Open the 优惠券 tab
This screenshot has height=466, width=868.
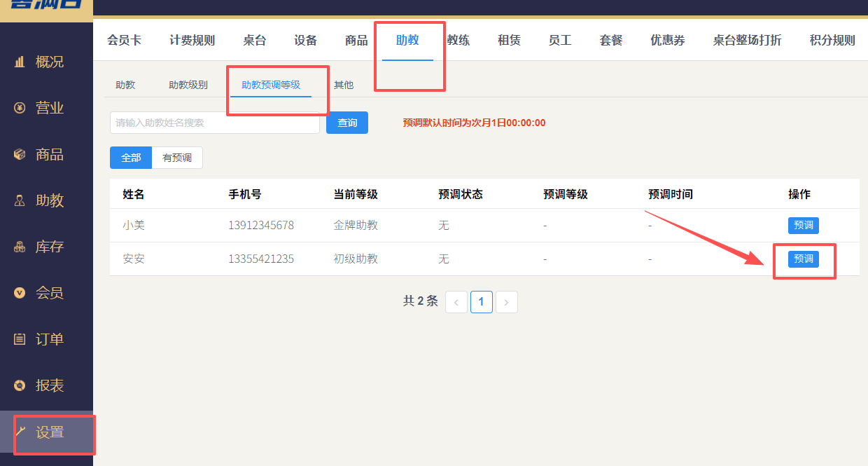point(667,40)
